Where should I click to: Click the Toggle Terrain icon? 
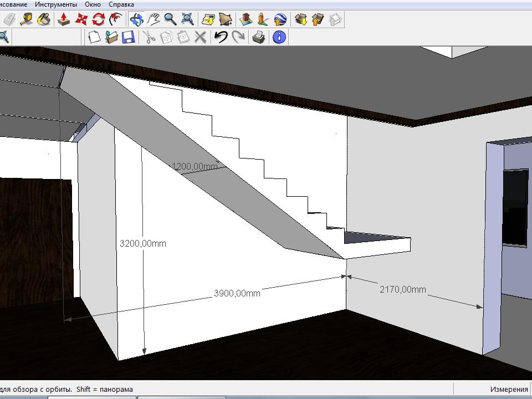[226, 20]
